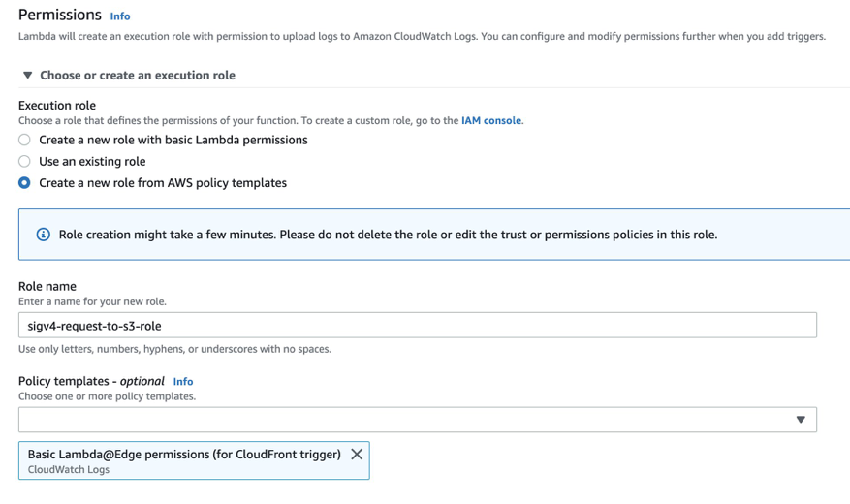Click the info circle icon in role creation notice
This screenshot has height=504, width=850.
pos(43,235)
